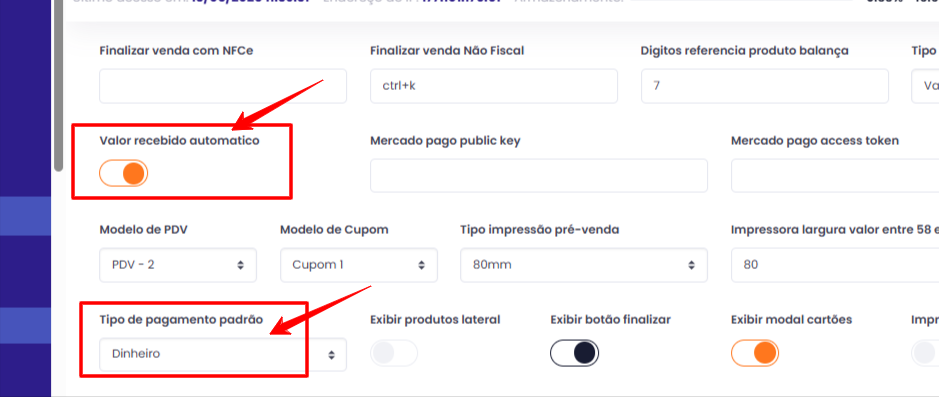Expand Modelo de Cupom select box

click(x=359, y=265)
